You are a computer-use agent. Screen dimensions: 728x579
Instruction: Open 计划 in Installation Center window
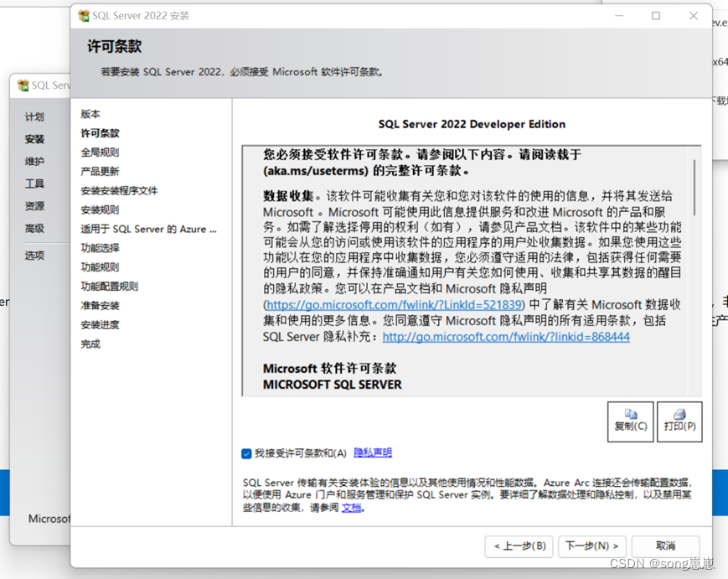tap(35, 116)
